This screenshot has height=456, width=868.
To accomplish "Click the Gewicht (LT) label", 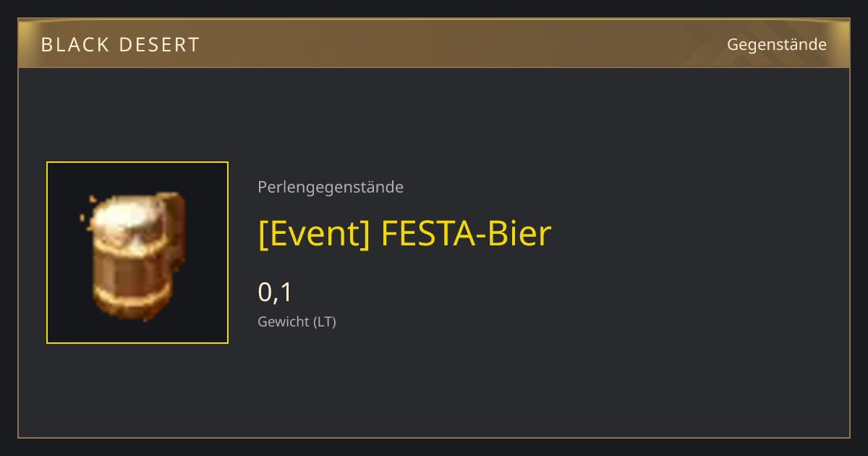I will 297,322.
